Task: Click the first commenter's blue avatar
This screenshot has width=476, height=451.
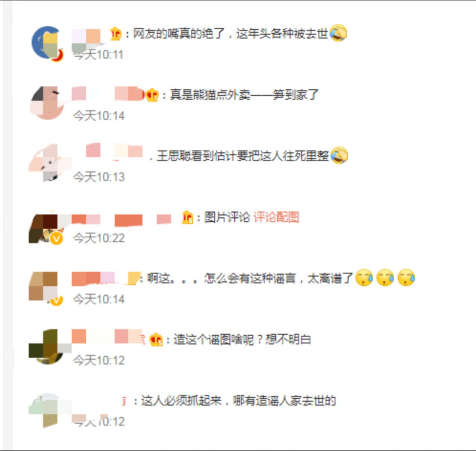Action: (x=47, y=43)
